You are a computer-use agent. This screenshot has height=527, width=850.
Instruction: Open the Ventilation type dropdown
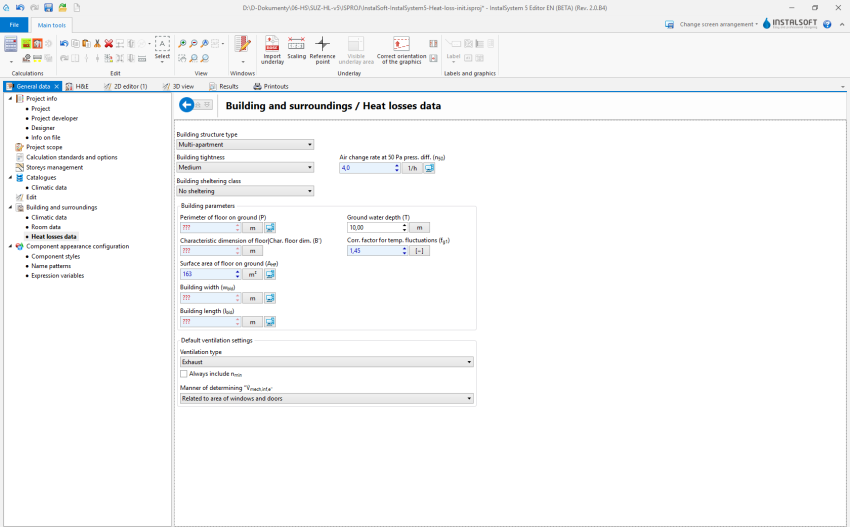(326, 362)
